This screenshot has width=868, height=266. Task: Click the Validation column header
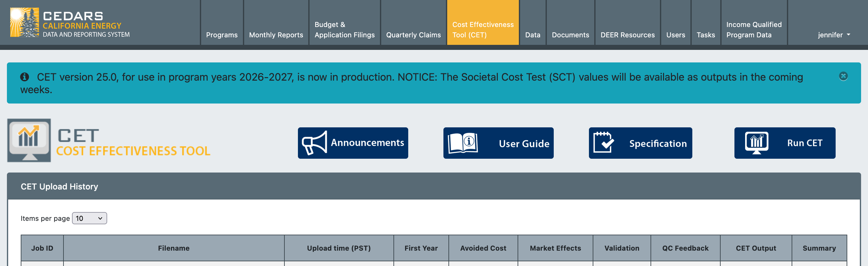[621, 248]
